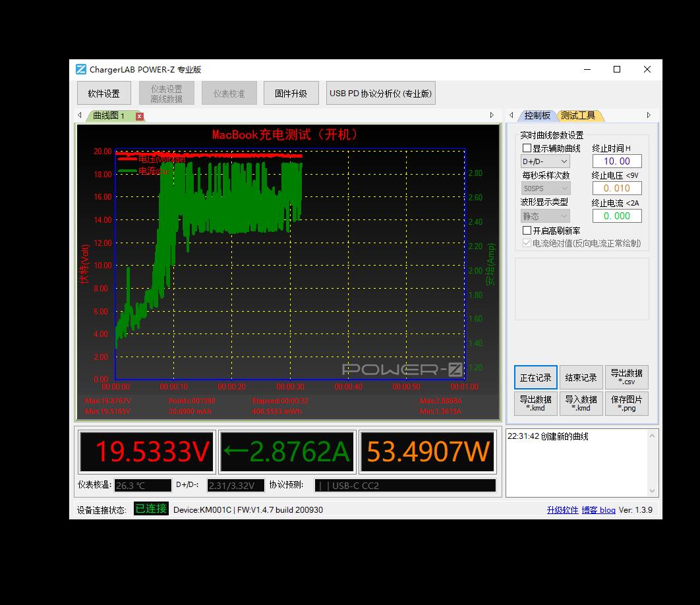The height and width of the screenshot is (605, 700).
Task: Click 仪表设置 离线数据 button
Action: point(167,94)
